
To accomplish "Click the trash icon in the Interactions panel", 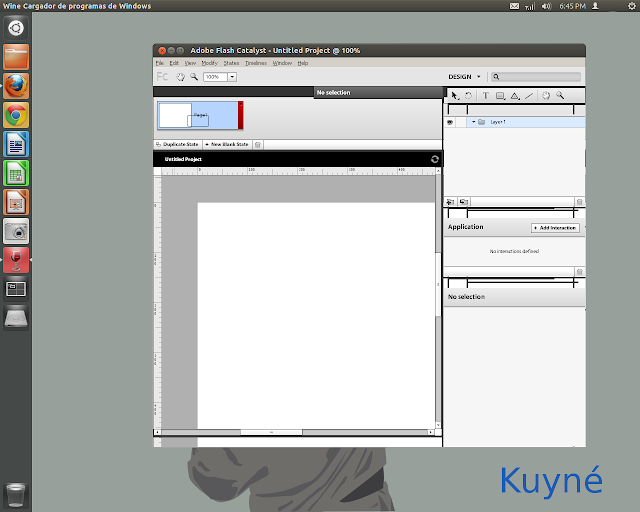I will coord(580,272).
